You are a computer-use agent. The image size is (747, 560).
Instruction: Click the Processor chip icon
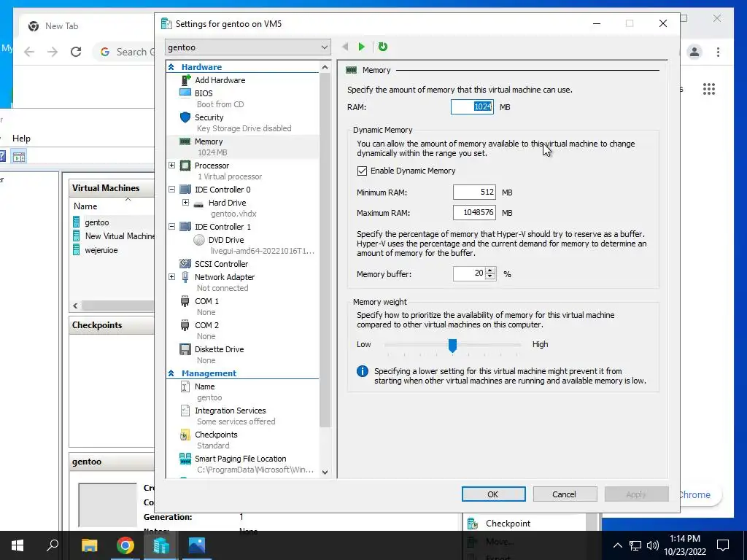pos(185,166)
